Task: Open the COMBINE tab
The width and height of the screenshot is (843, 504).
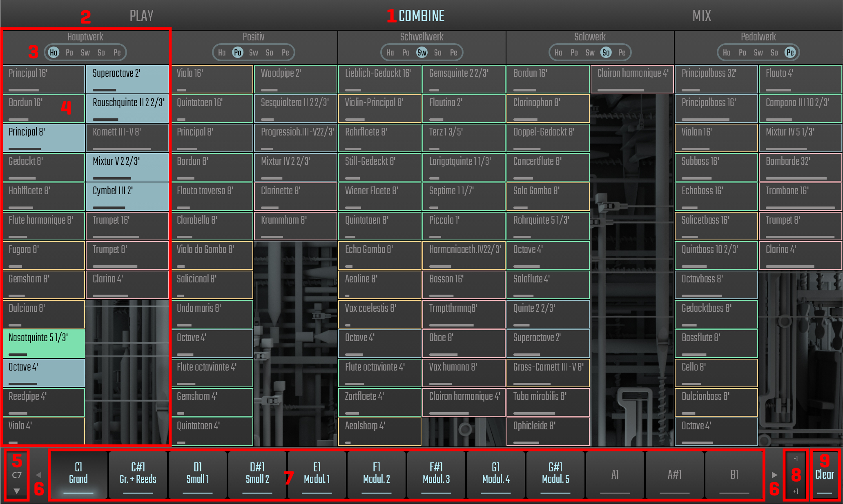Action: pyautogui.click(x=421, y=16)
